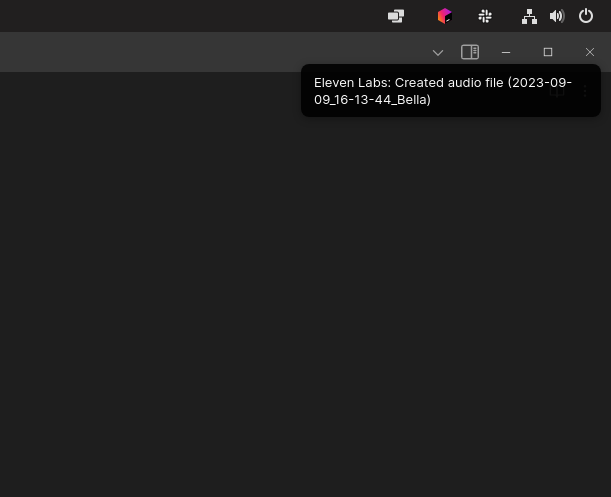Maximize the application window
611x497 pixels.
pyautogui.click(x=548, y=52)
